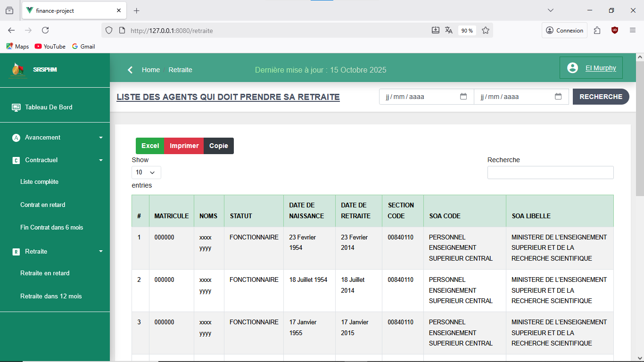Viewport: 644px width, 362px height.
Task: Open the second date calendar picker icon
Action: tap(558, 97)
